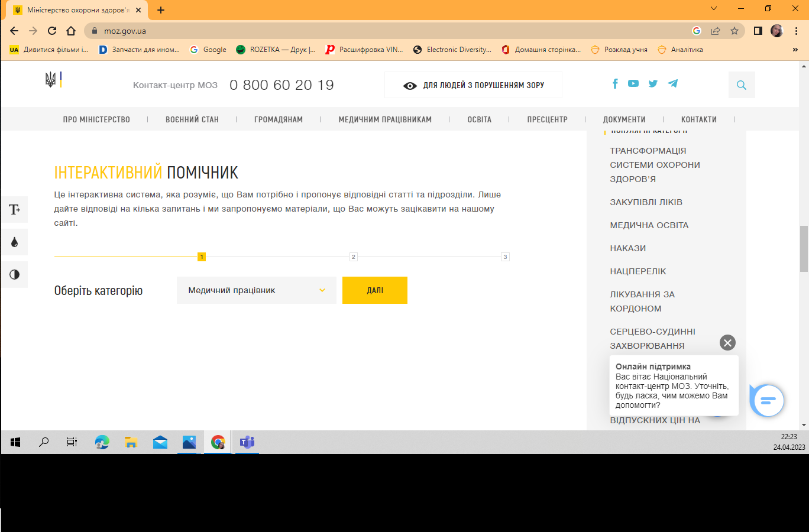Click the color drop accessibility icon
Viewport: 809px width, 532px height.
pos(14,242)
